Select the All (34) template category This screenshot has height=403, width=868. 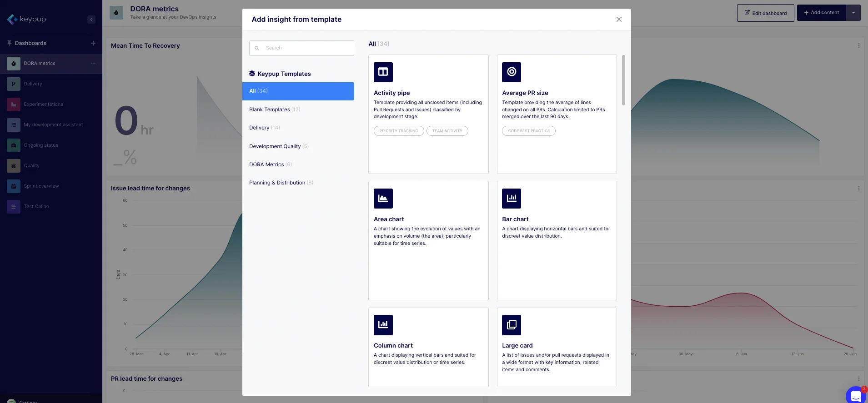click(298, 91)
